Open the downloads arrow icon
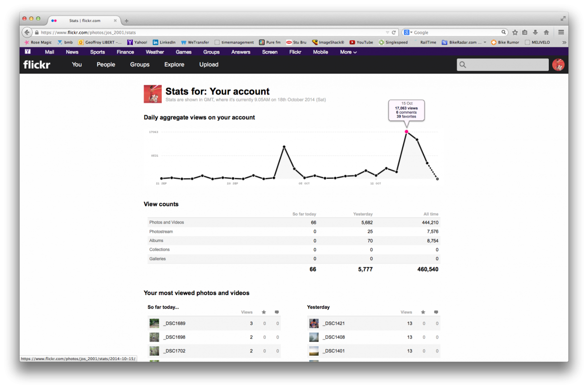This screenshot has width=588, height=389. coord(535,32)
